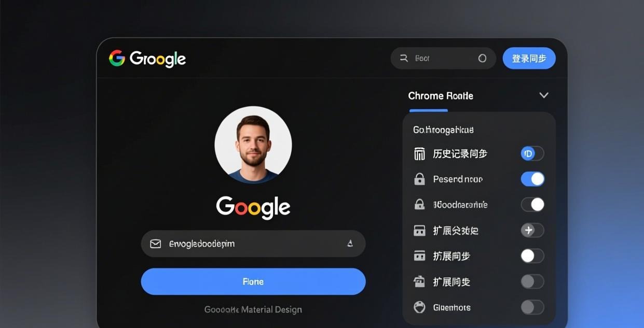Image resolution: width=644 pixels, height=328 pixels.
Task: Click the triangle icon in email field
Action: 350,244
